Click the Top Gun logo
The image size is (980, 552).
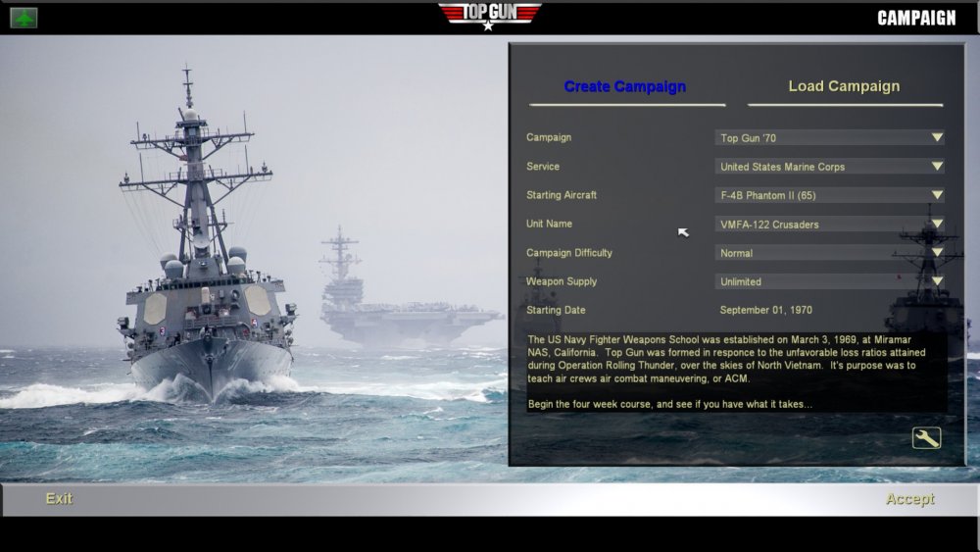489,17
